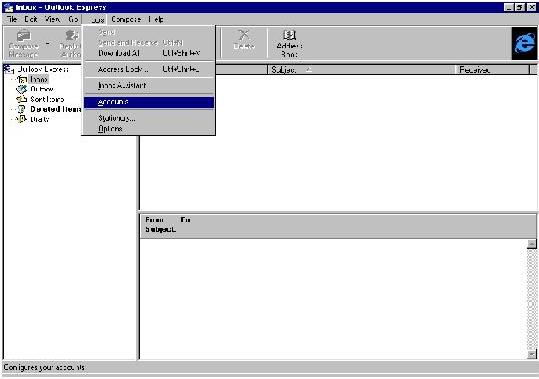The width and height of the screenshot is (539, 379).
Task: Minimize the Outlook Express window
Action: 509,7
